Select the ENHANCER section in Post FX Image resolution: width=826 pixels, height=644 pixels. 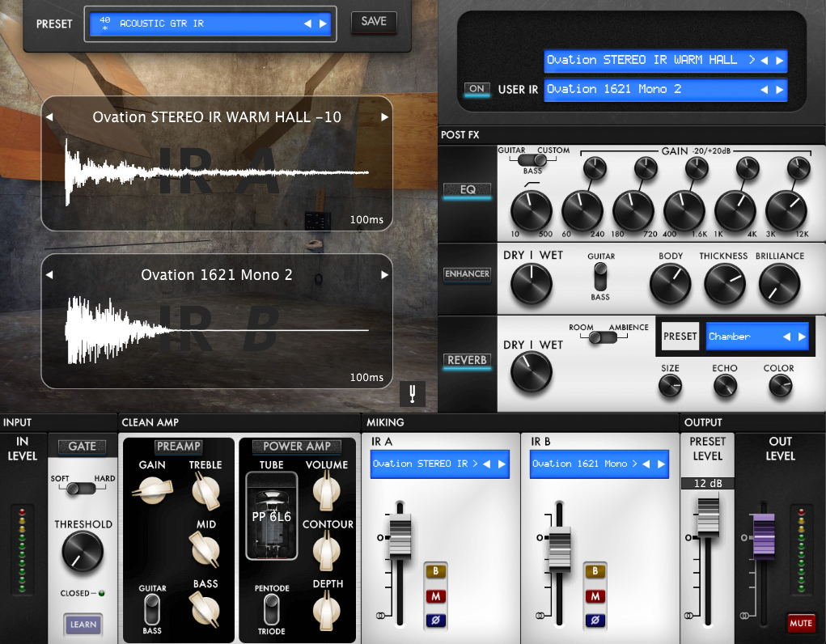[x=467, y=274]
